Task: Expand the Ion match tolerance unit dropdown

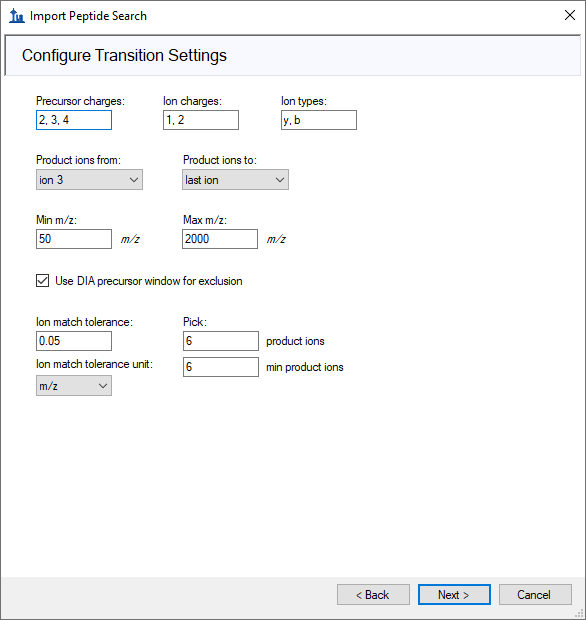Action: click(x=74, y=386)
